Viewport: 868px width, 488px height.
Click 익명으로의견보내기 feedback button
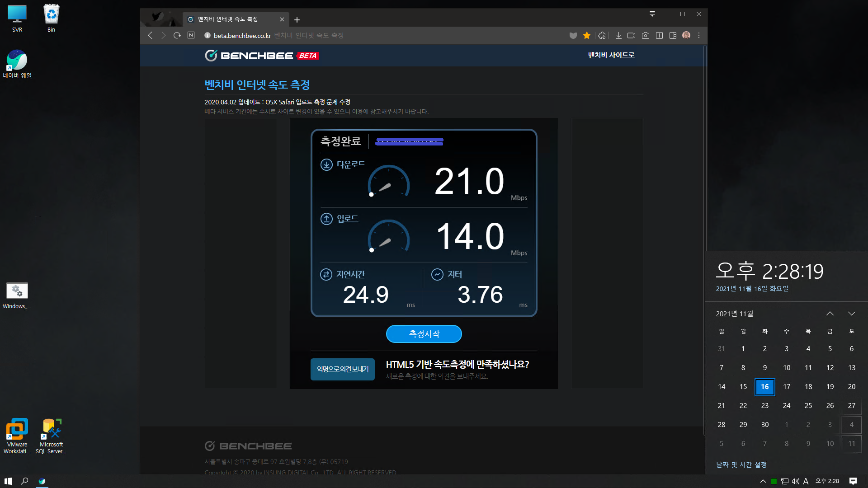[342, 369]
